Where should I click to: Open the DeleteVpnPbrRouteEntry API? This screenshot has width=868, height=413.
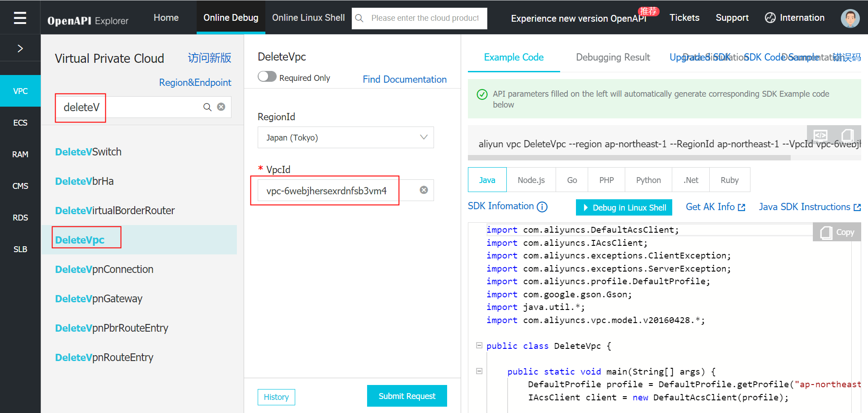(112, 328)
